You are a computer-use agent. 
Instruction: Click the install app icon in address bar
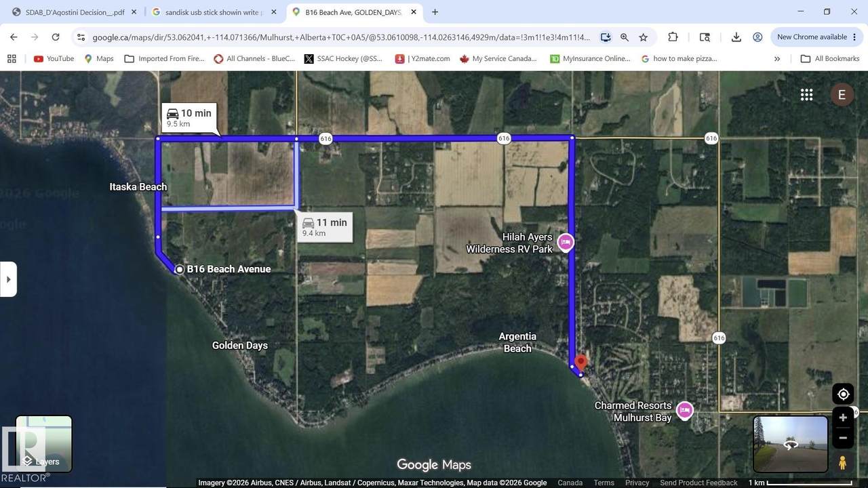click(x=606, y=37)
